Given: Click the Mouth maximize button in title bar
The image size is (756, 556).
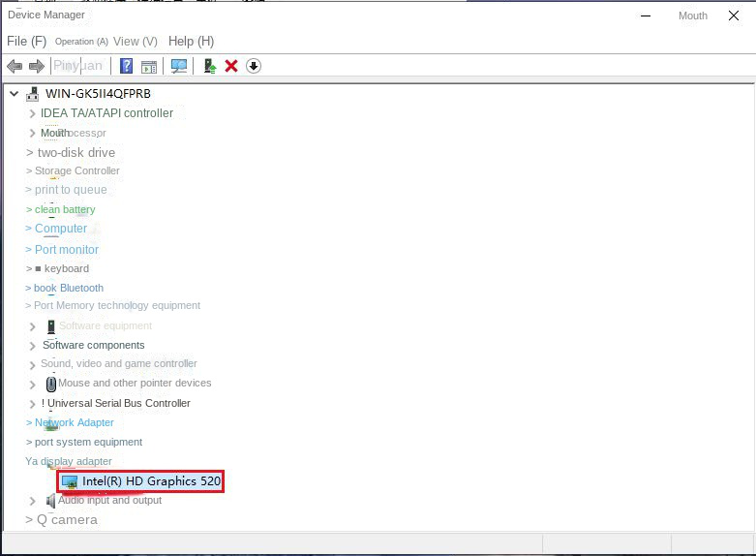Looking at the screenshot, I should click(693, 15).
